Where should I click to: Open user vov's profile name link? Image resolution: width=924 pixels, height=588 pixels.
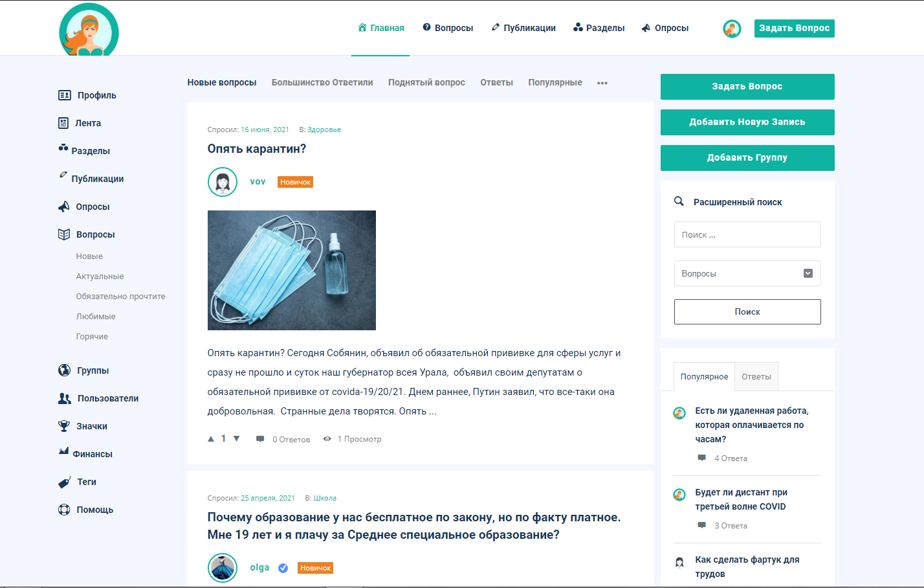258,182
